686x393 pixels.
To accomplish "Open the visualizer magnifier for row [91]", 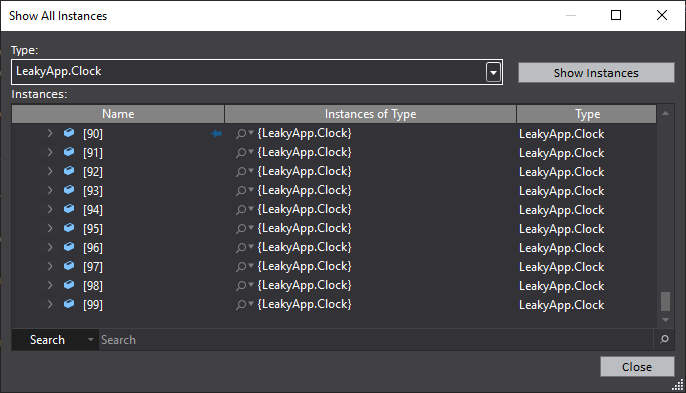I will (x=241, y=153).
